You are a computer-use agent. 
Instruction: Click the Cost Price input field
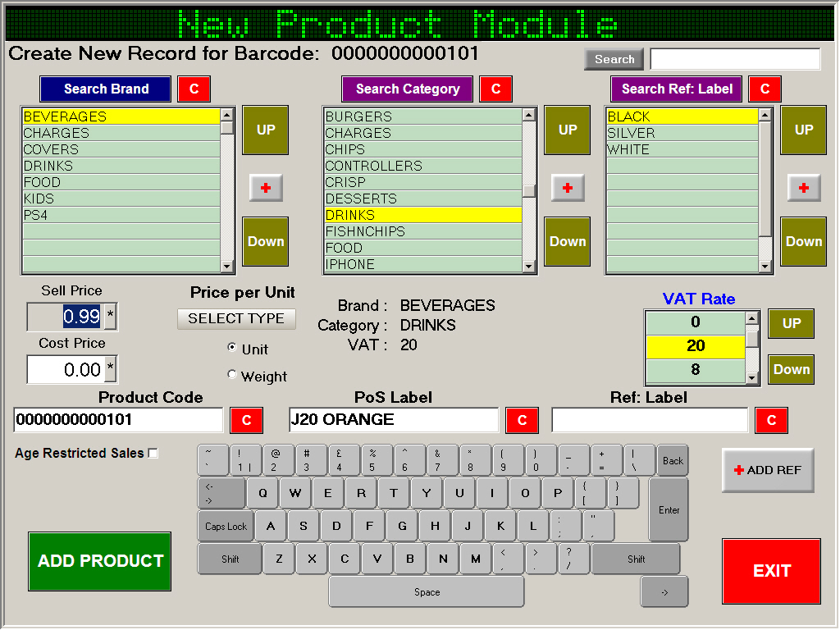[x=66, y=370]
